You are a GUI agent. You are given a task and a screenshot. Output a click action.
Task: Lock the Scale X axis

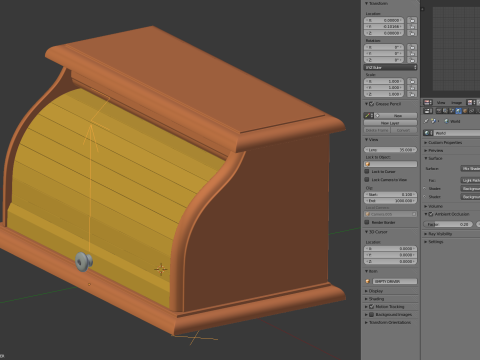point(412,81)
